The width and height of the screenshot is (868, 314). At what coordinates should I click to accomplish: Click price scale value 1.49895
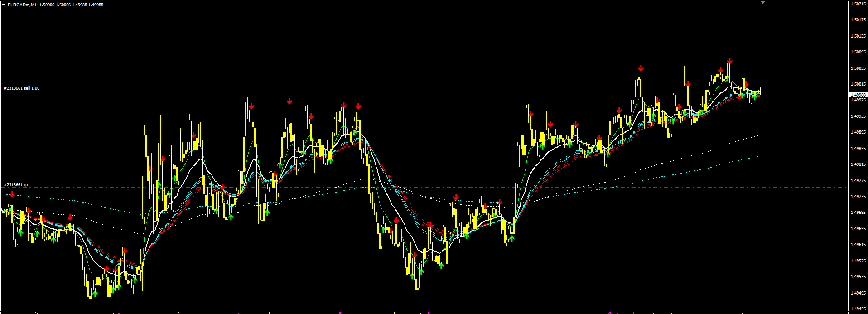(858, 132)
